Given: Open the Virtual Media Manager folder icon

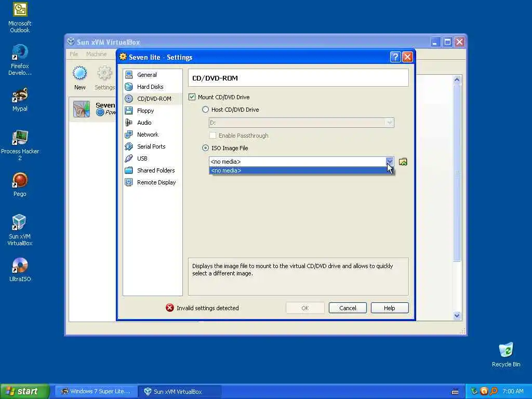Looking at the screenshot, I should click(403, 162).
